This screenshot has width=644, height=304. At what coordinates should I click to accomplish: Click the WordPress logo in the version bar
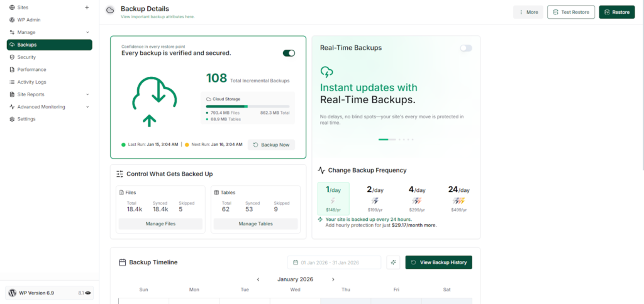(13, 293)
